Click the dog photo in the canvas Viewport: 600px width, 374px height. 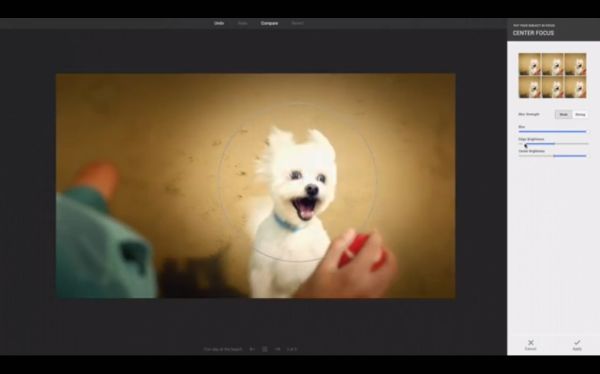(256, 186)
